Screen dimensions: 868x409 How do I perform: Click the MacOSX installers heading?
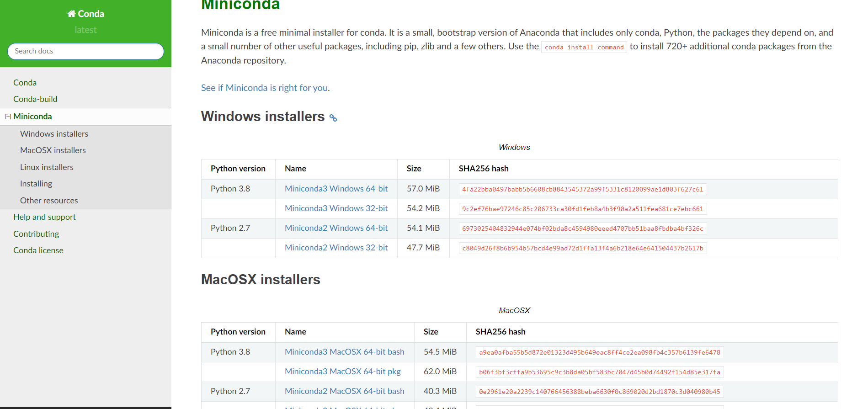pos(261,280)
